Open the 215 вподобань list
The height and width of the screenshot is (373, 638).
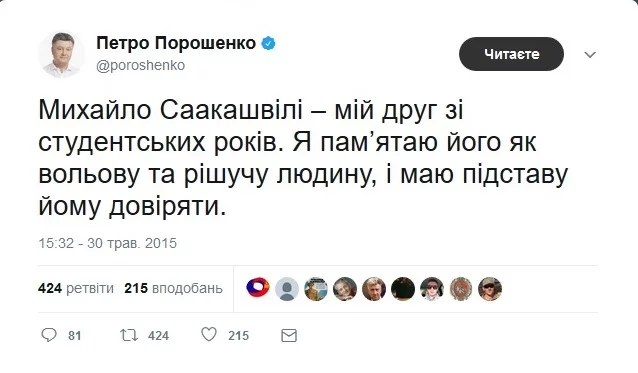[x=174, y=288]
